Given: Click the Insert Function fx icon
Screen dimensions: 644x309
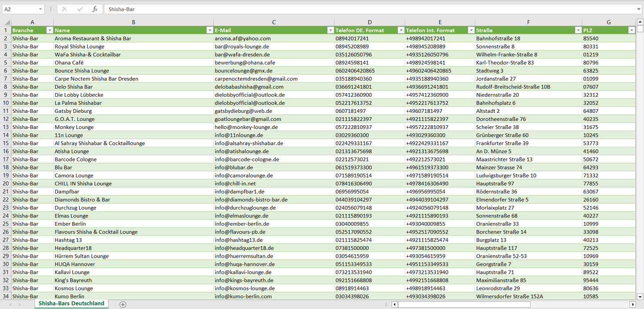Looking at the screenshot, I should (x=94, y=9).
